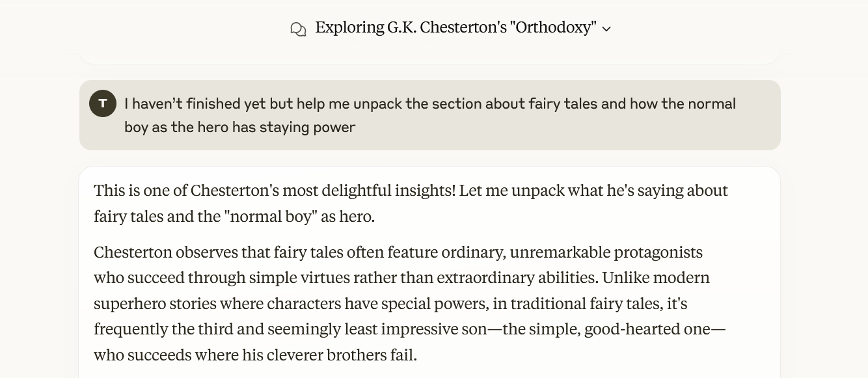Click the text "who succeeds where his cleverer brothers fail"
The height and width of the screenshot is (378, 868).
point(254,355)
